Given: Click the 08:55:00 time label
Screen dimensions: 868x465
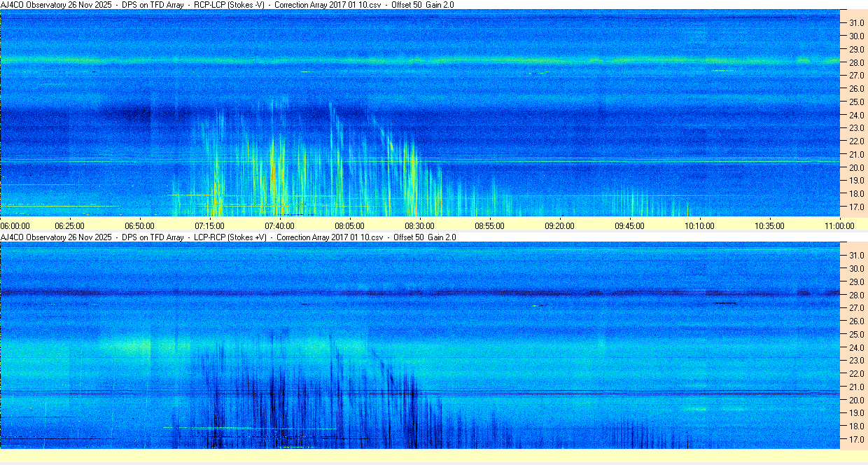Looking at the screenshot, I should pos(490,225).
